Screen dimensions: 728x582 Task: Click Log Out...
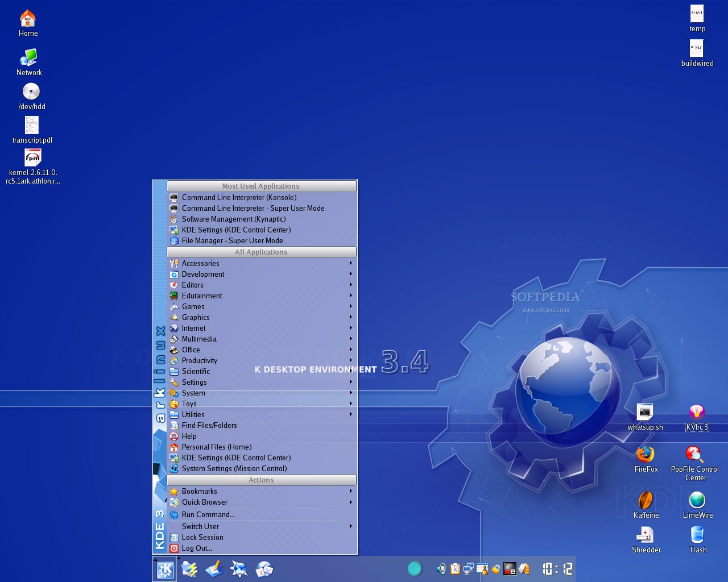tap(197, 548)
